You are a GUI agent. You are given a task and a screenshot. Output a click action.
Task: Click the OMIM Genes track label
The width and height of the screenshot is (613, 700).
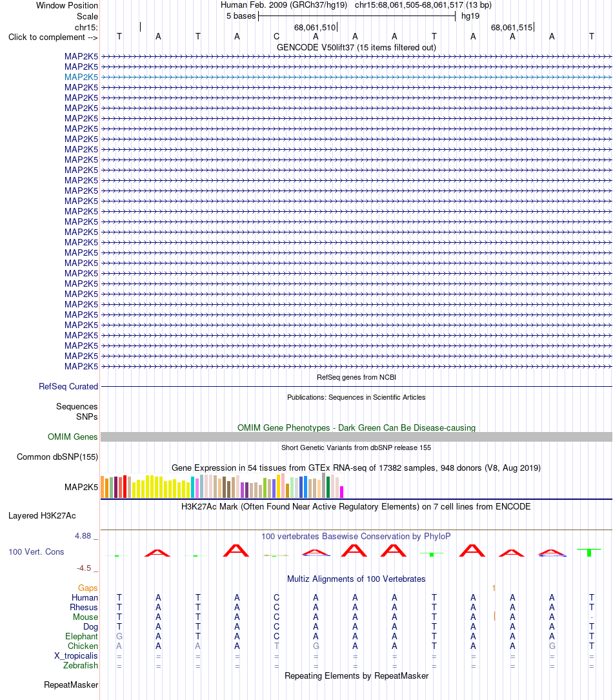(73, 437)
